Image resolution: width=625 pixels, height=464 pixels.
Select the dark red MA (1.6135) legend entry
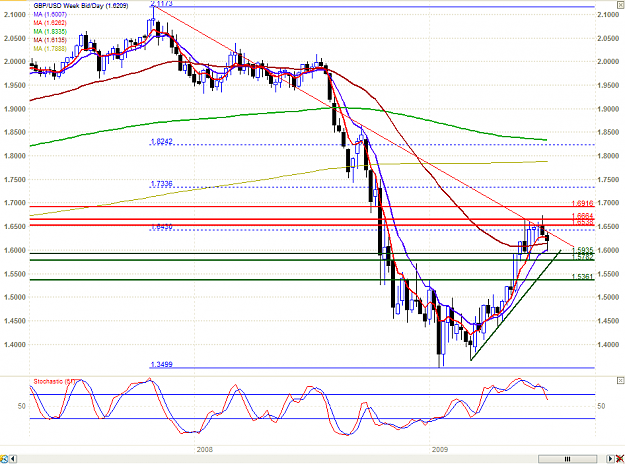pyautogui.click(x=50, y=40)
